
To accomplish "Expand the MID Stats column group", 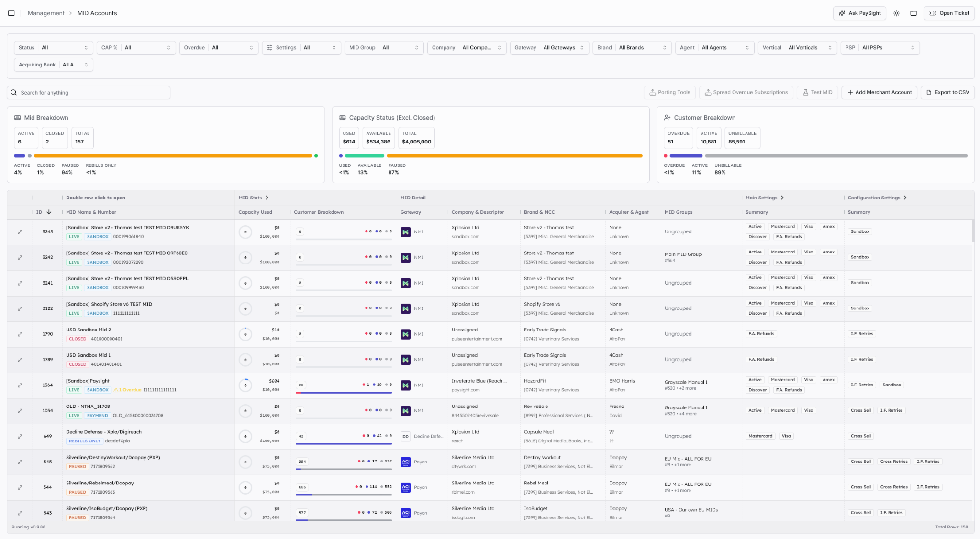I will pyautogui.click(x=267, y=198).
